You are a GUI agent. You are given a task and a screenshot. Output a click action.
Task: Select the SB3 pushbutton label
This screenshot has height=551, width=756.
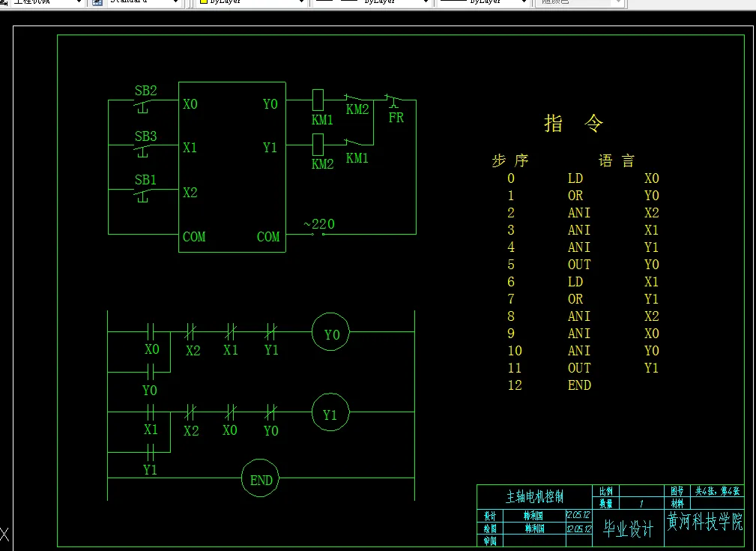coord(145,136)
